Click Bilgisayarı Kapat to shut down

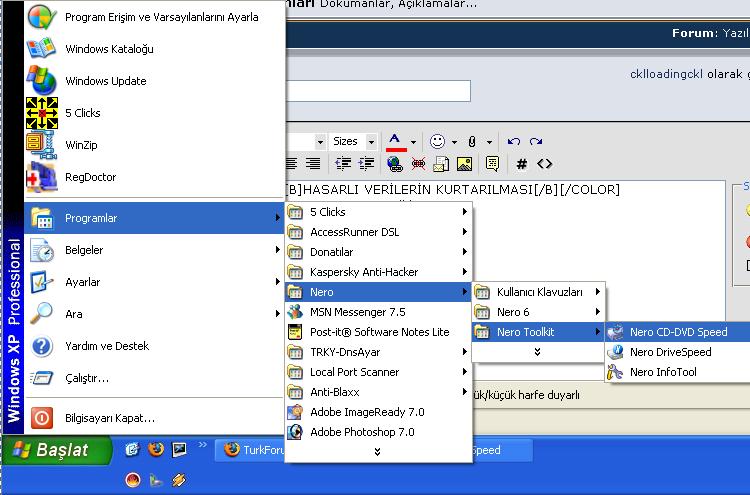pos(109,417)
